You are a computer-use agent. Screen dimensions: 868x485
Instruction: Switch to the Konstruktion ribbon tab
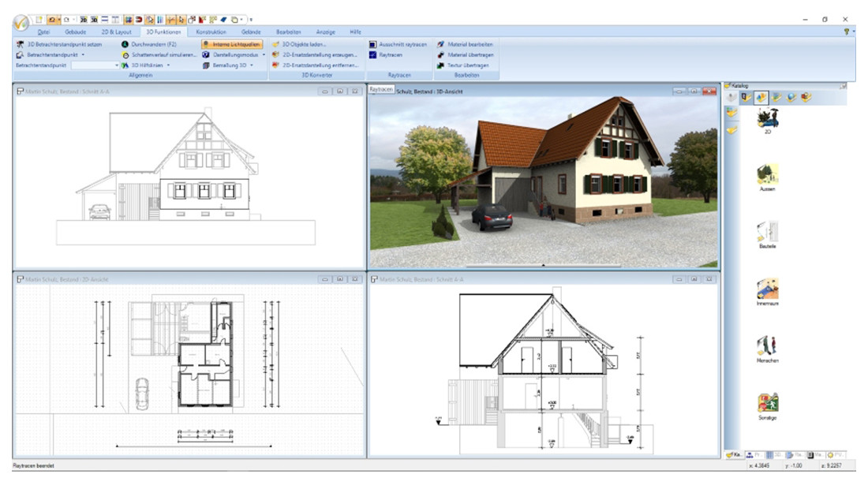(211, 32)
